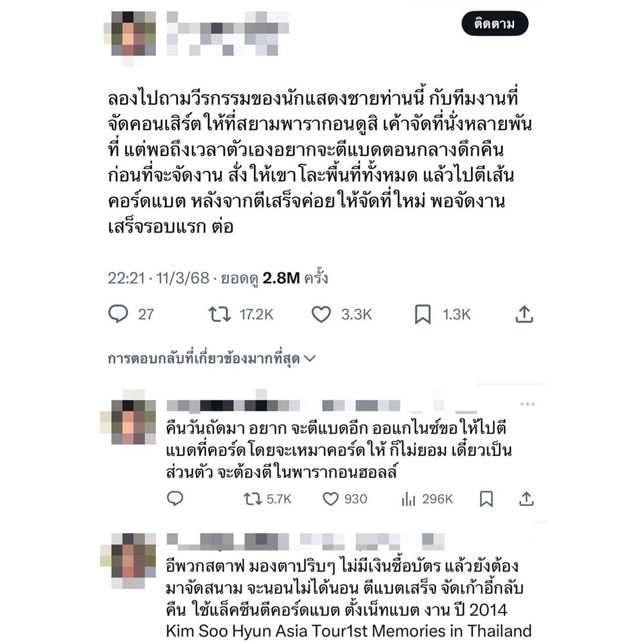Bookmark the first reply
The width and height of the screenshot is (644, 644).
pyautogui.click(x=486, y=499)
